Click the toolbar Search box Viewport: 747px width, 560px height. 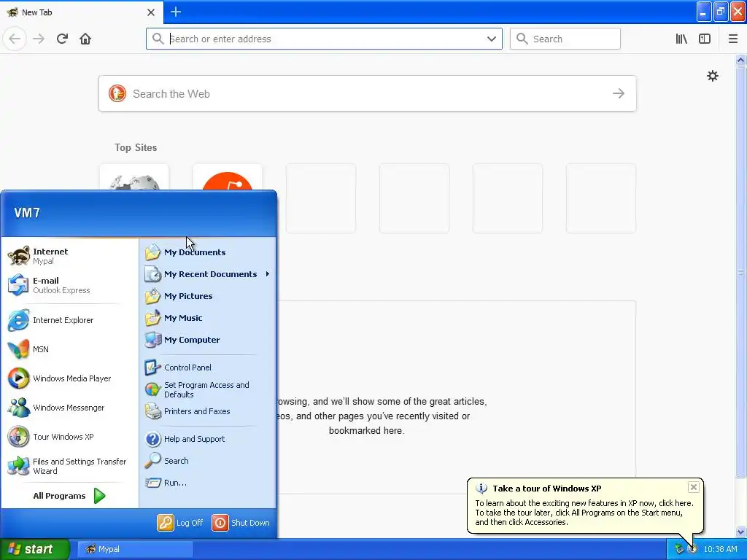click(x=565, y=39)
